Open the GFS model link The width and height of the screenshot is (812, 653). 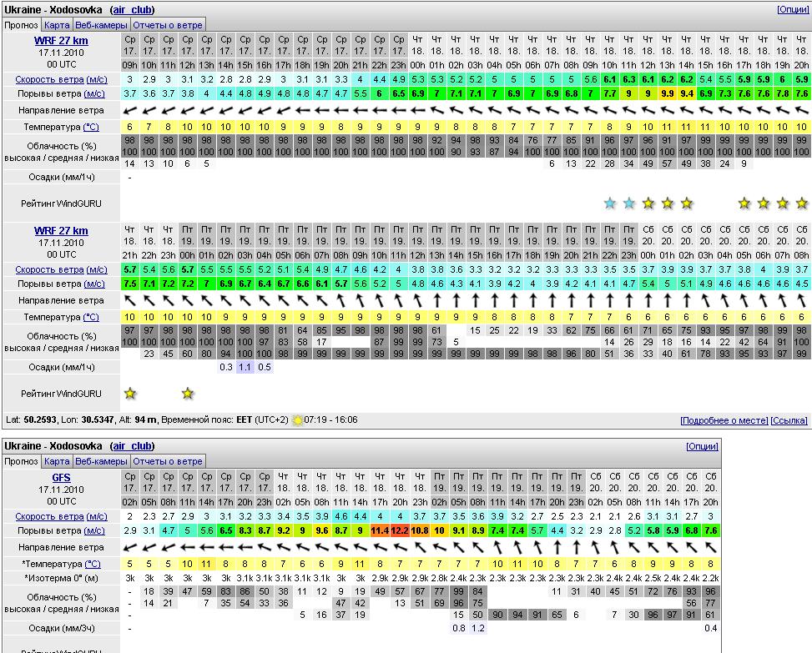[61, 477]
